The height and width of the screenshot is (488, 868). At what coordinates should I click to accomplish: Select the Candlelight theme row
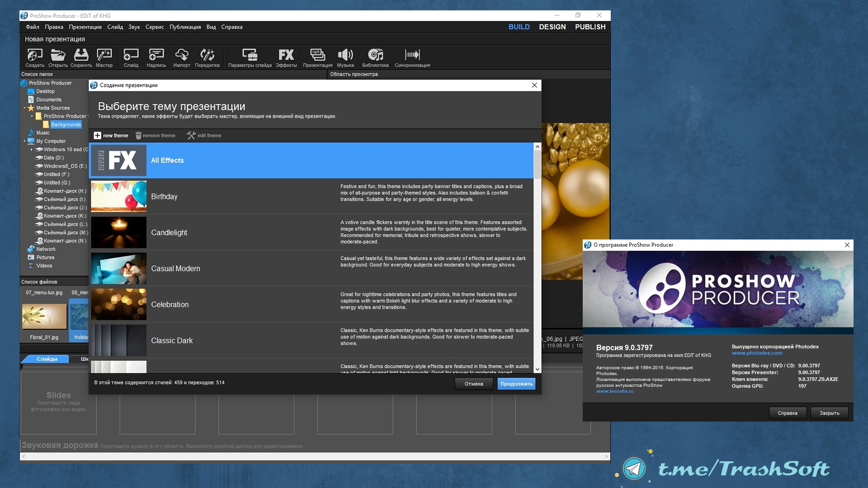(x=311, y=232)
